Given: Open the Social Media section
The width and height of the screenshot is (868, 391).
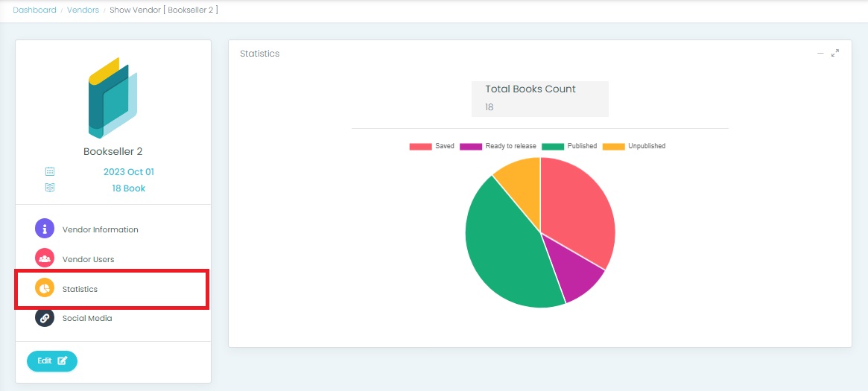Looking at the screenshot, I should point(87,318).
